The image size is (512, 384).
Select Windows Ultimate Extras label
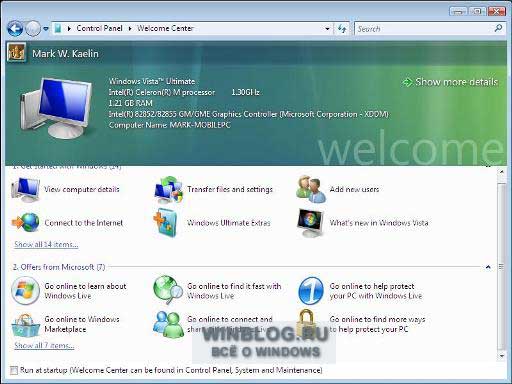tap(229, 223)
